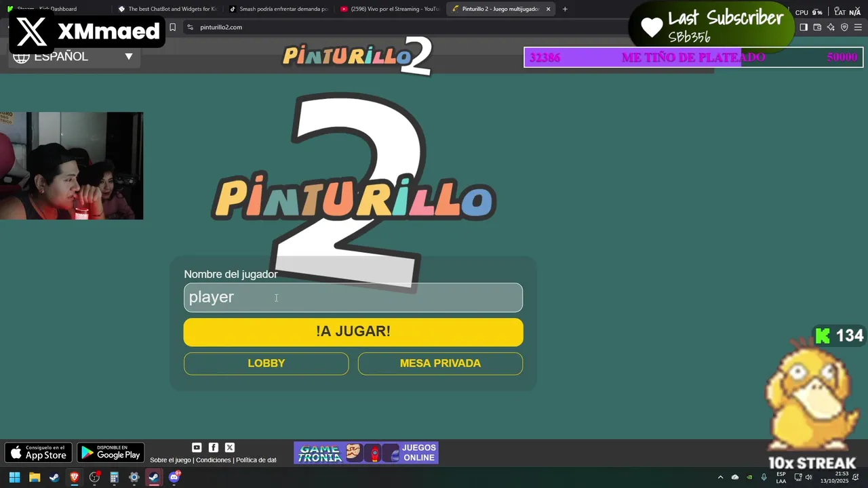The image size is (868, 488).
Task: Click the small Pinturillo 2 header logo
Action: (357, 56)
